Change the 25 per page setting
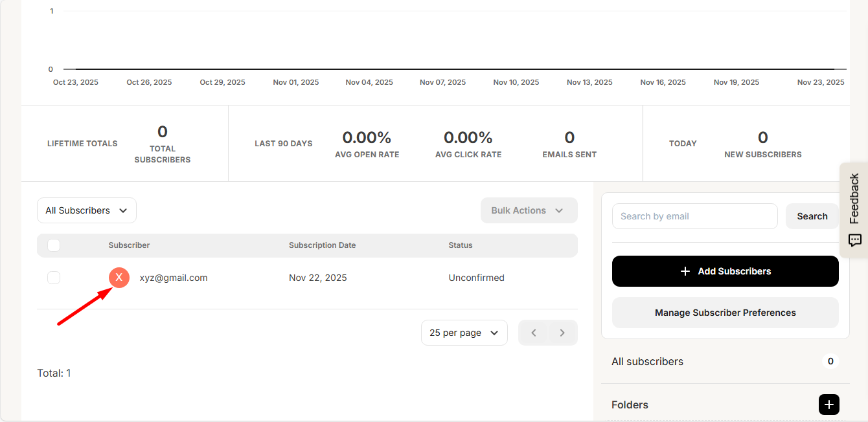 click(x=464, y=333)
